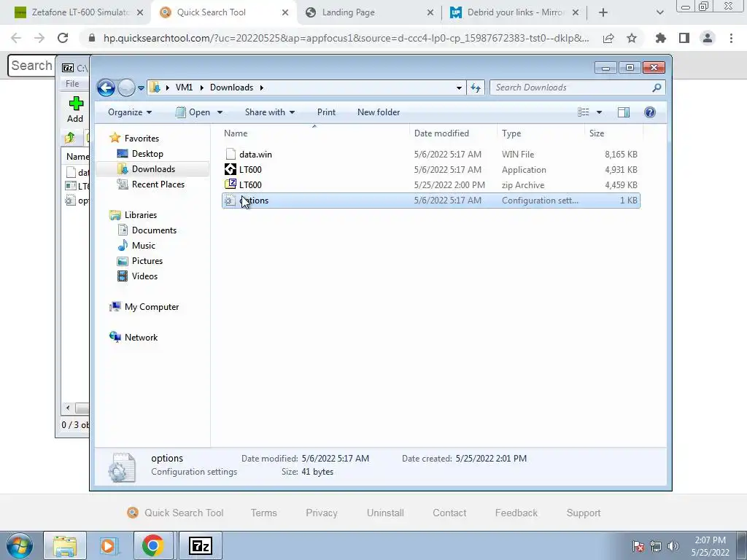Screen dimensions: 747x560
Task: Click Favorites in the navigation pane
Action: click(x=142, y=138)
